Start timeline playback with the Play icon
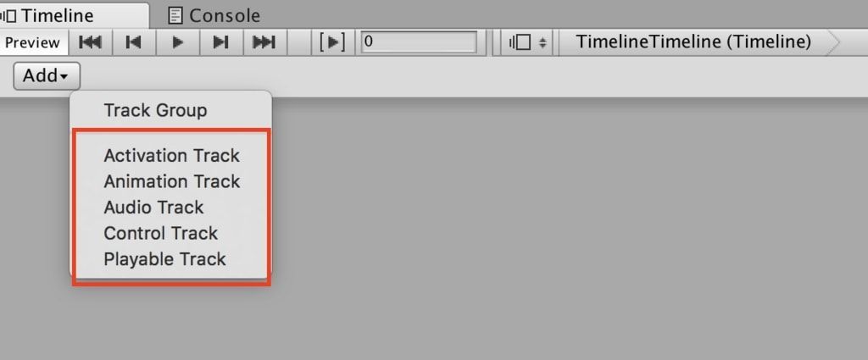The width and height of the screenshot is (868, 360). [178, 42]
